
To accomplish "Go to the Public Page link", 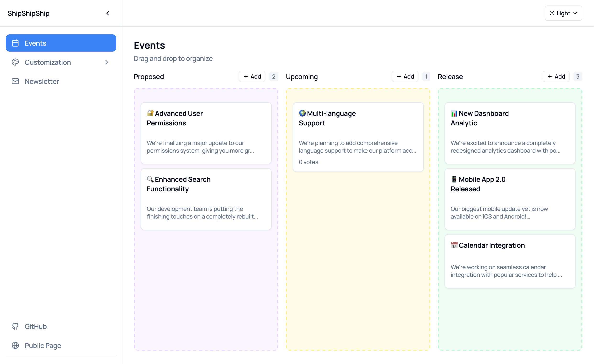I will [x=43, y=345].
